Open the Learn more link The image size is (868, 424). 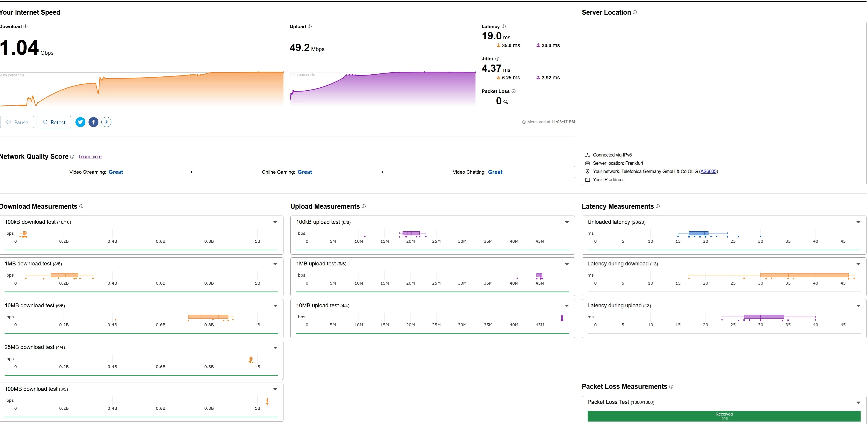click(x=90, y=157)
